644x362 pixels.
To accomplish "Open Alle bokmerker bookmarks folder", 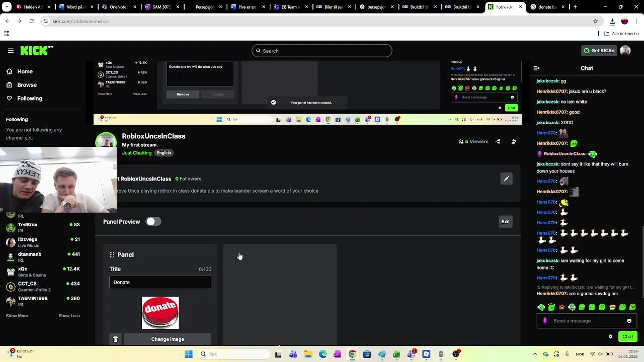I will [622, 34].
